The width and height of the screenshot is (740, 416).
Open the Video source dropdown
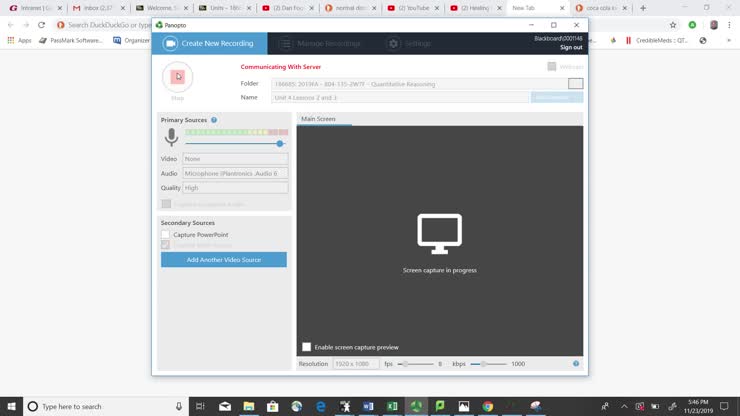pos(235,159)
